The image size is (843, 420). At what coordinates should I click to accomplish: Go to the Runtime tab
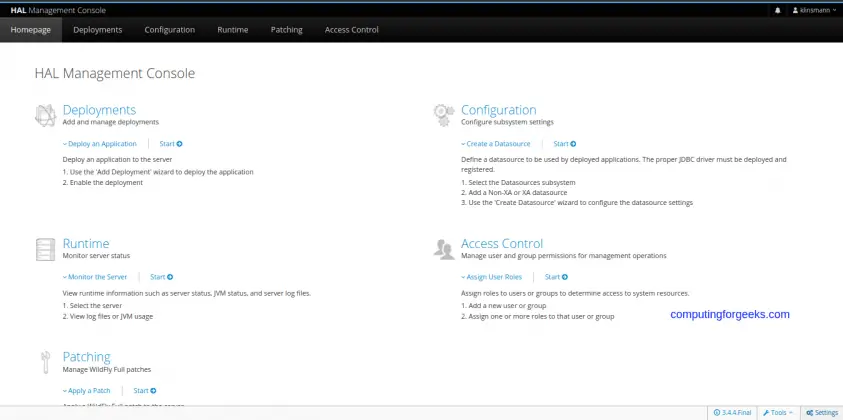click(233, 30)
